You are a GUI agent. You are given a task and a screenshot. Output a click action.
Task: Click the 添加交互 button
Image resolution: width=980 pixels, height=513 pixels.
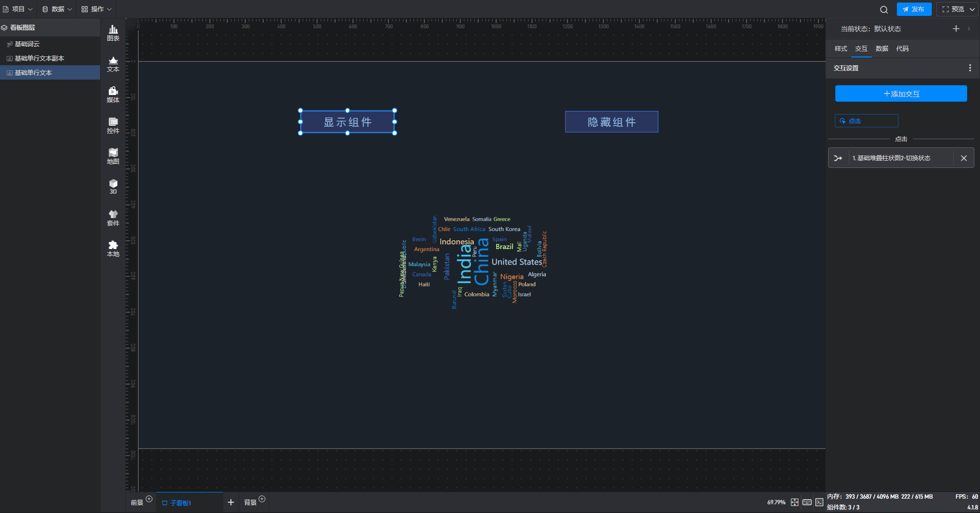(x=901, y=94)
